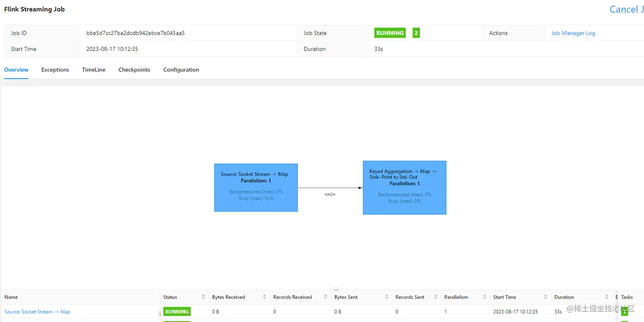Screen dimensions: 644x322
Task: Open the Source: Socket Stream -> Map row link
Action: (x=37, y=312)
